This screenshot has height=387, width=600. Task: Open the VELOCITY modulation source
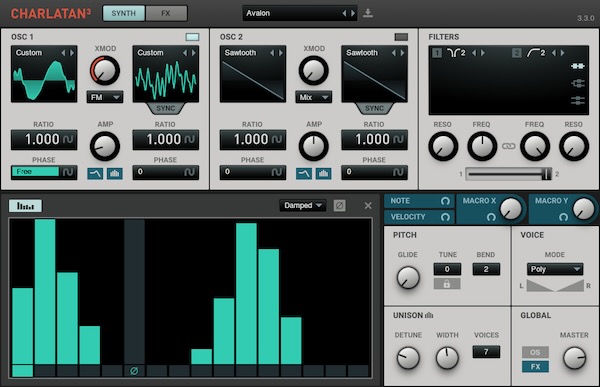(x=419, y=217)
